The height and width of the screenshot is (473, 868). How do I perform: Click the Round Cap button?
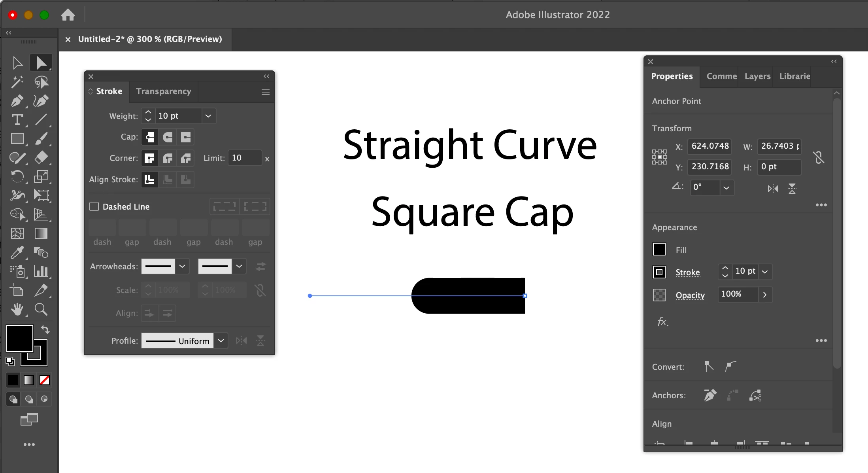pos(168,137)
